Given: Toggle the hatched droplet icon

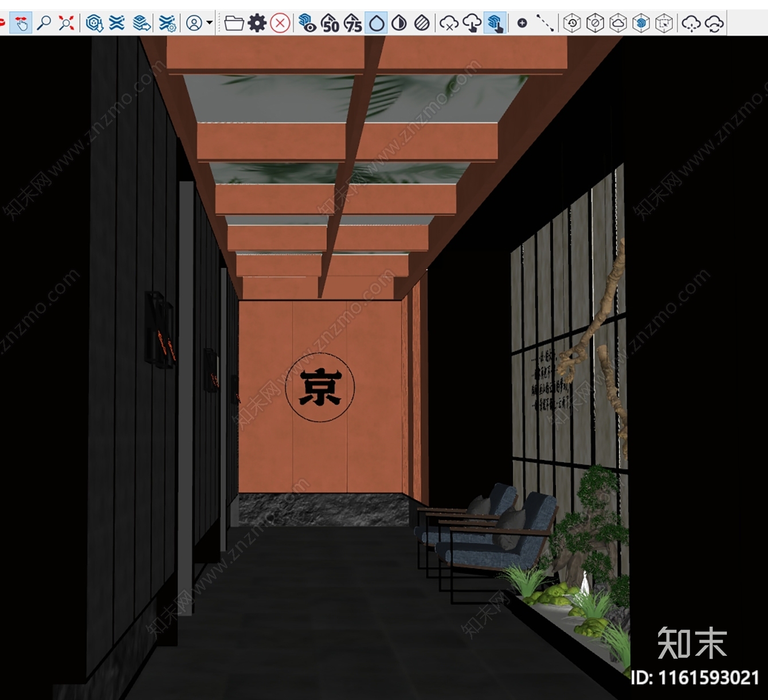Looking at the screenshot, I should click(422, 23).
